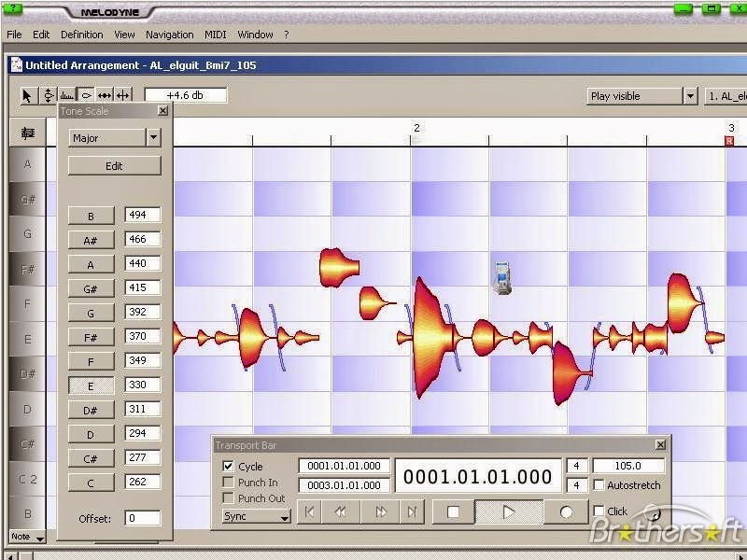The height and width of the screenshot is (560, 747).
Task: Click the upper time signature 4 field
Action: (576, 466)
